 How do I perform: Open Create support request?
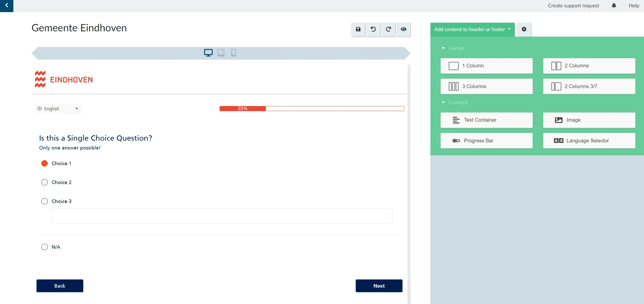[573, 6]
